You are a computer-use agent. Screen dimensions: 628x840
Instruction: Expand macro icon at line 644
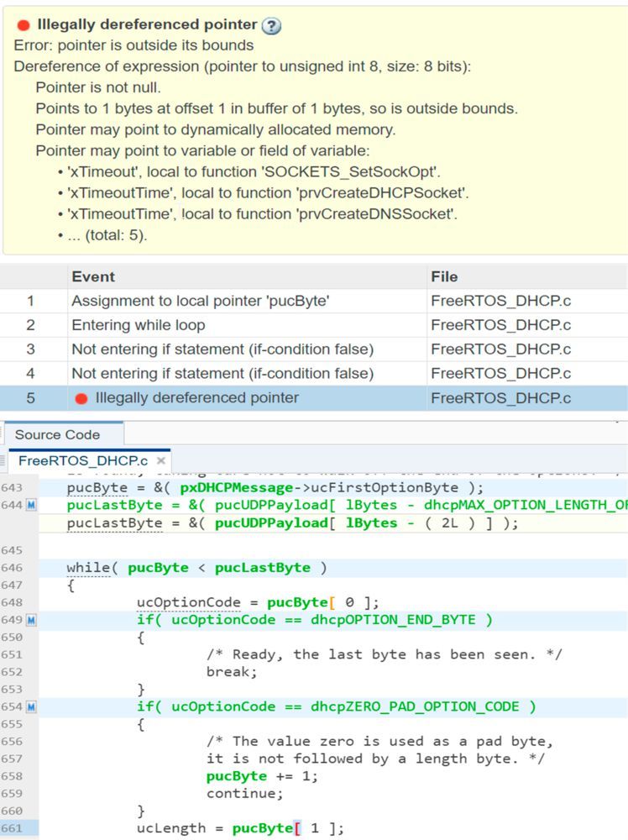tap(31, 505)
